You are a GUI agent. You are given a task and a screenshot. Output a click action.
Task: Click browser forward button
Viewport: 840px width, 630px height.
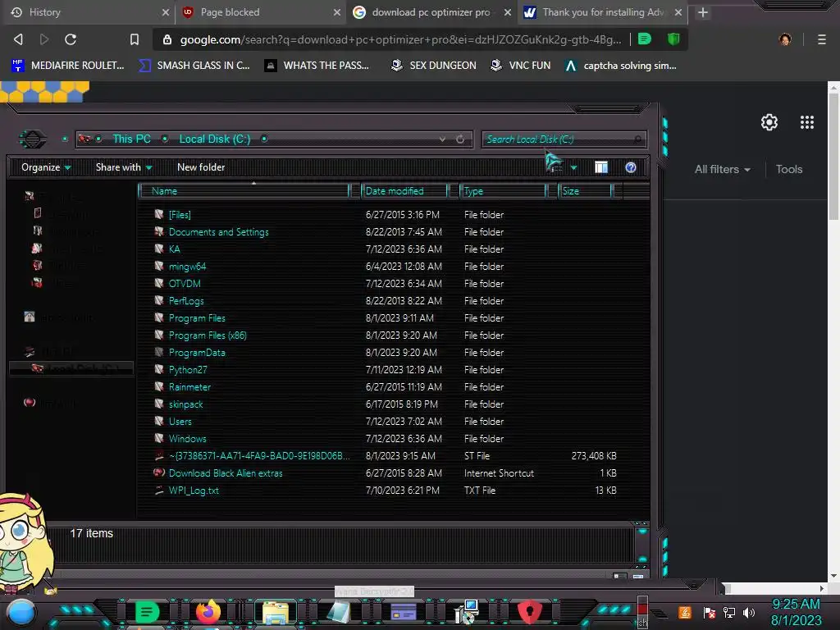pos(44,39)
